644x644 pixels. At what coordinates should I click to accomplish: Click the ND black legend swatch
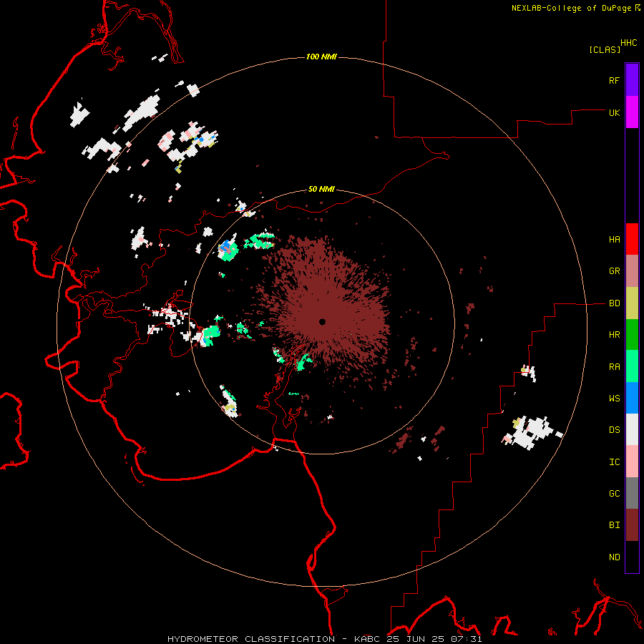pos(632,557)
